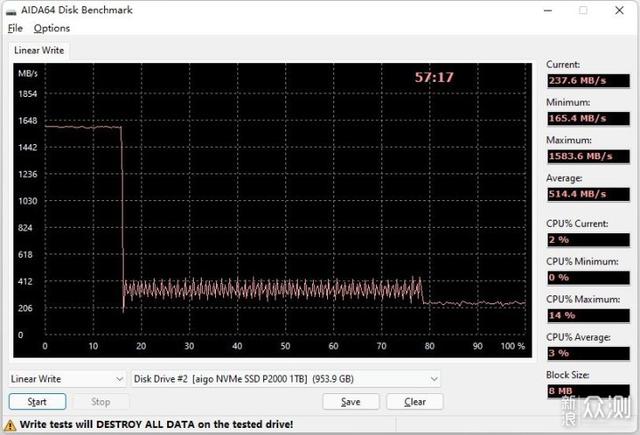Click the CPU% Minimum 0 % value
The width and height of the screenshot is (640, 435).
click(588, 277)
